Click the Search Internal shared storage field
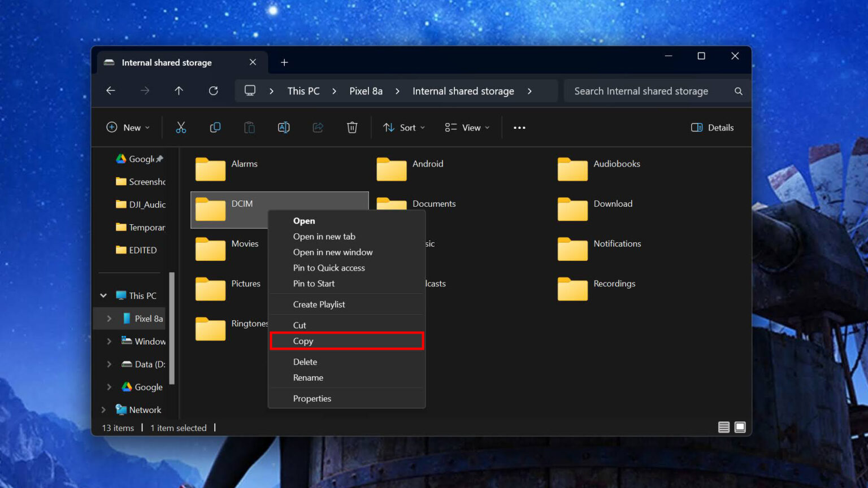The width and height of the screenshot is (868, 488). point(641,90)
